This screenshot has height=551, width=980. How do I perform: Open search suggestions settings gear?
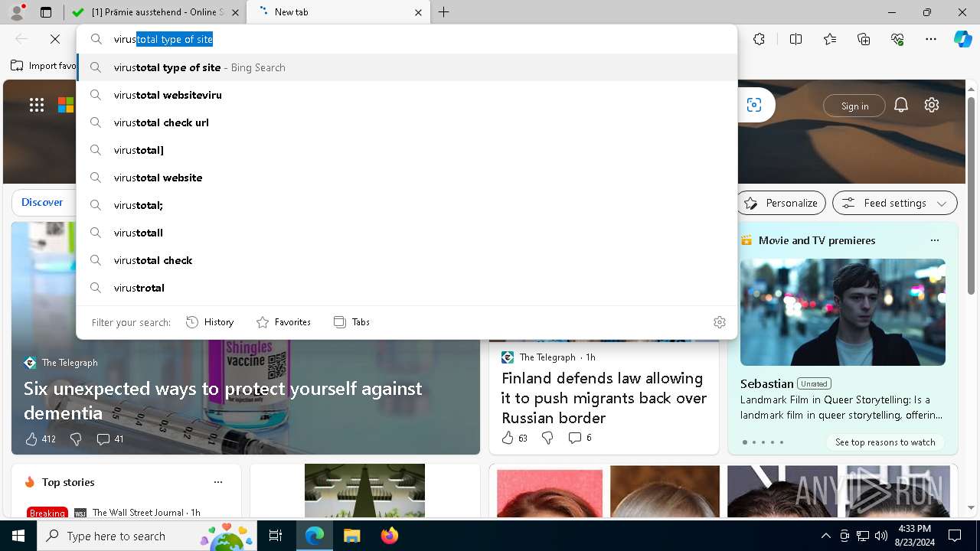coord(719,322)
